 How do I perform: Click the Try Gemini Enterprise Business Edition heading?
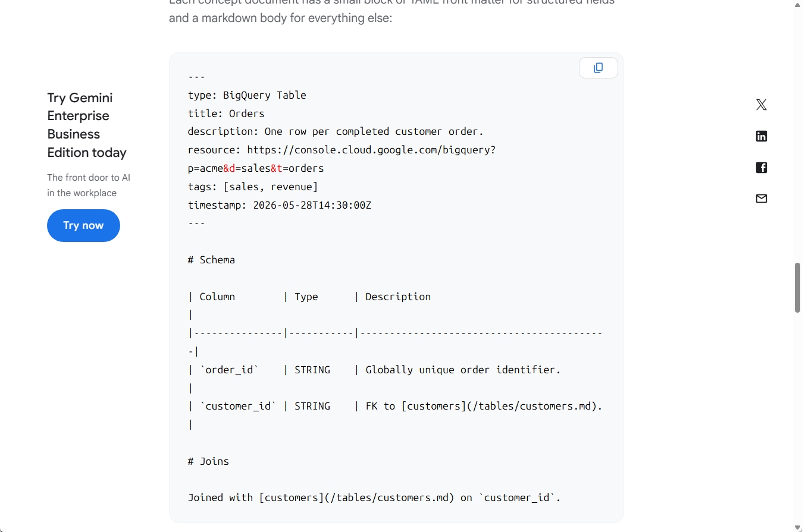[x=87, y=125]
